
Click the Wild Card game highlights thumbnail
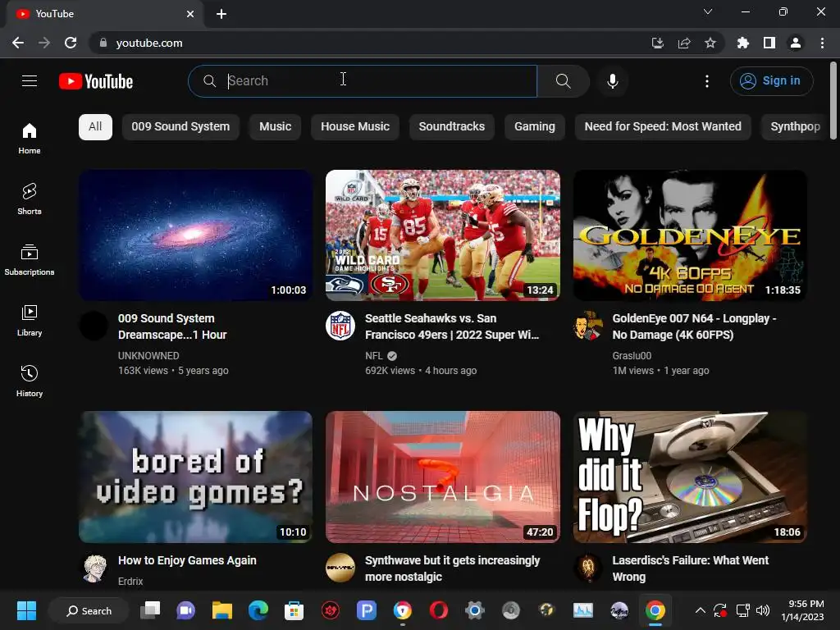tap(443, 235)
